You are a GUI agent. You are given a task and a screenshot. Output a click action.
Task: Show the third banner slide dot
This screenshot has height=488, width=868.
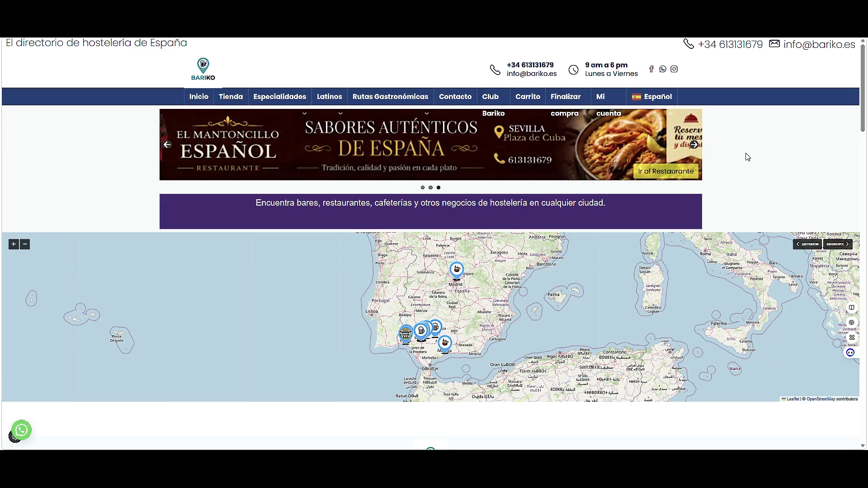439,188
